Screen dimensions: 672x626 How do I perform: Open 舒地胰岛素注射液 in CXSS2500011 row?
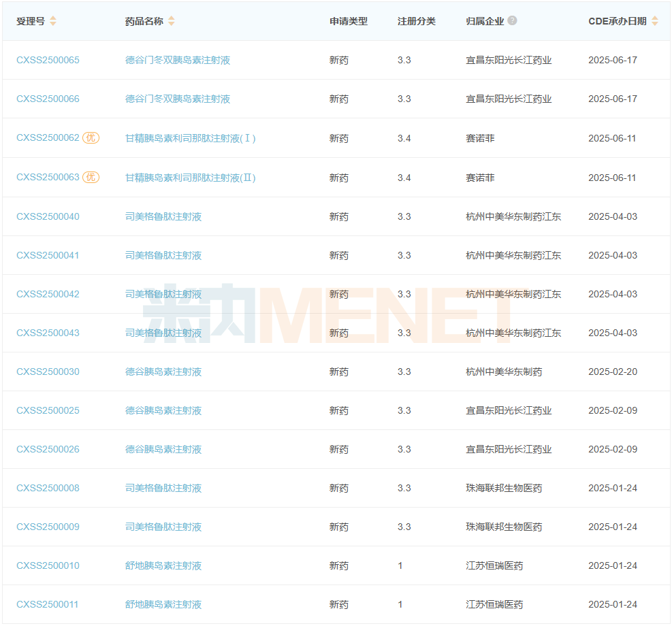click(x=163, y=605)
